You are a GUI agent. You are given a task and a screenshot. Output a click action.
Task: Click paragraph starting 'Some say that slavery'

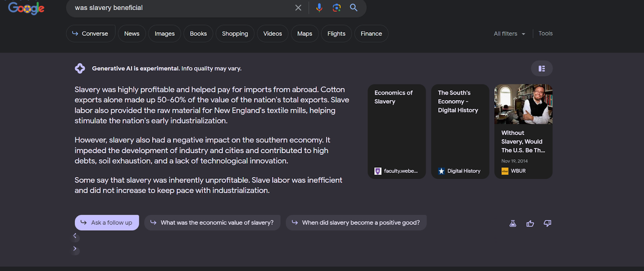pyautogui.click(x=208, y=185)
